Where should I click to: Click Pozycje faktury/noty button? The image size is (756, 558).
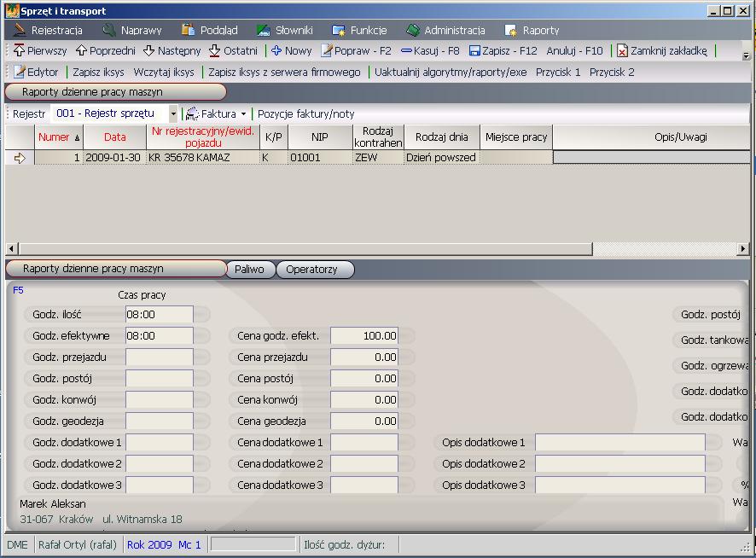tap(306, 114)
